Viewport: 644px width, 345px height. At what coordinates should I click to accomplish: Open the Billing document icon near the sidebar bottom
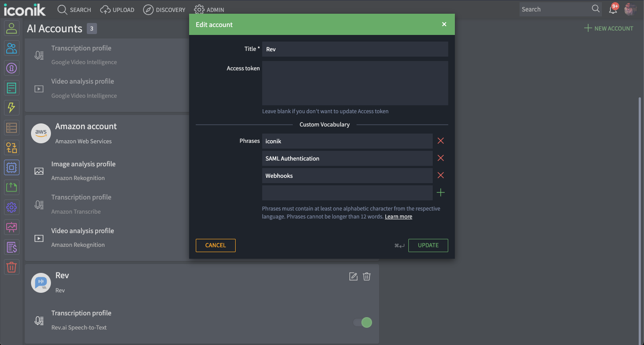pyautogui.click(x=12, y=247)
